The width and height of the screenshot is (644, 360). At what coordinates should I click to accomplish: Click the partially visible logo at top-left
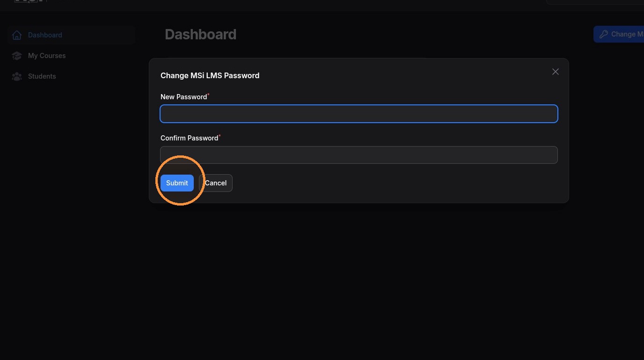point(29,1)
